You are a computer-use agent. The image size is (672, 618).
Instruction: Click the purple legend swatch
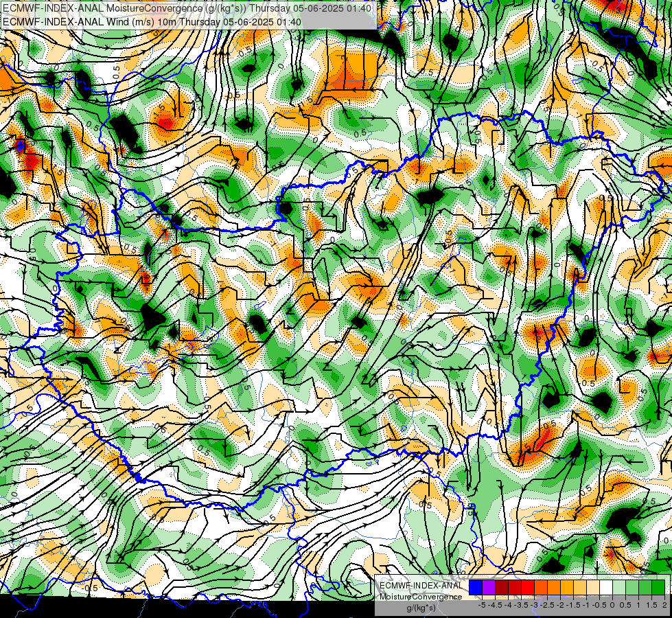tap(489, 587)
